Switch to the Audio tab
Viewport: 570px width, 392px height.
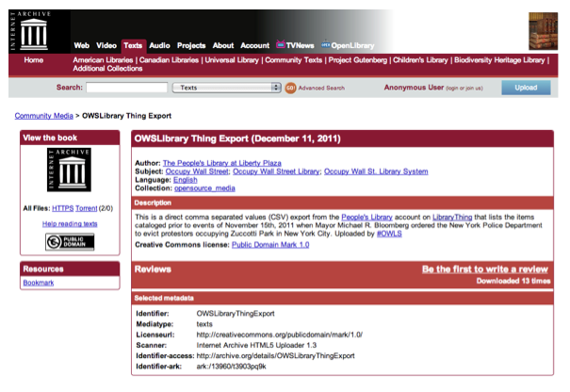point(159,45)
